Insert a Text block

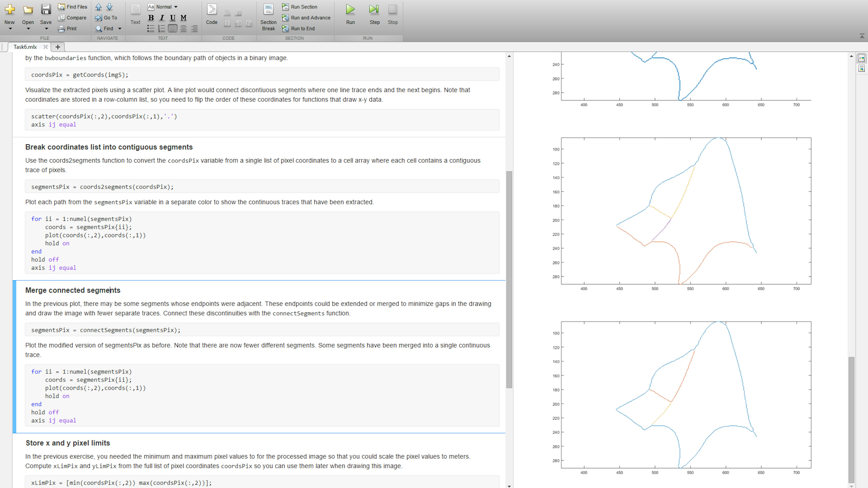[x=135, y=14]
